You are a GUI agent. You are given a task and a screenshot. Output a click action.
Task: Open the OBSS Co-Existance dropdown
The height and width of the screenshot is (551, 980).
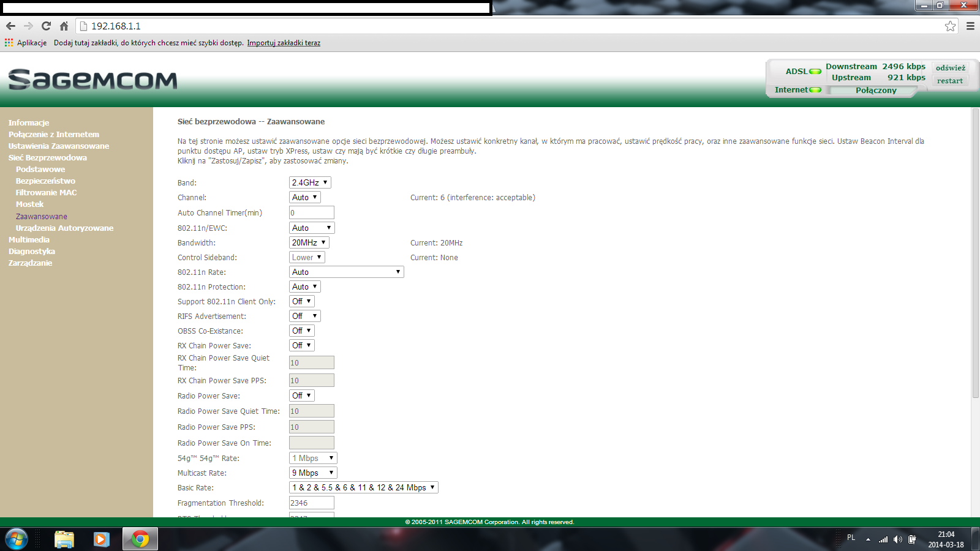click(302, 331)
